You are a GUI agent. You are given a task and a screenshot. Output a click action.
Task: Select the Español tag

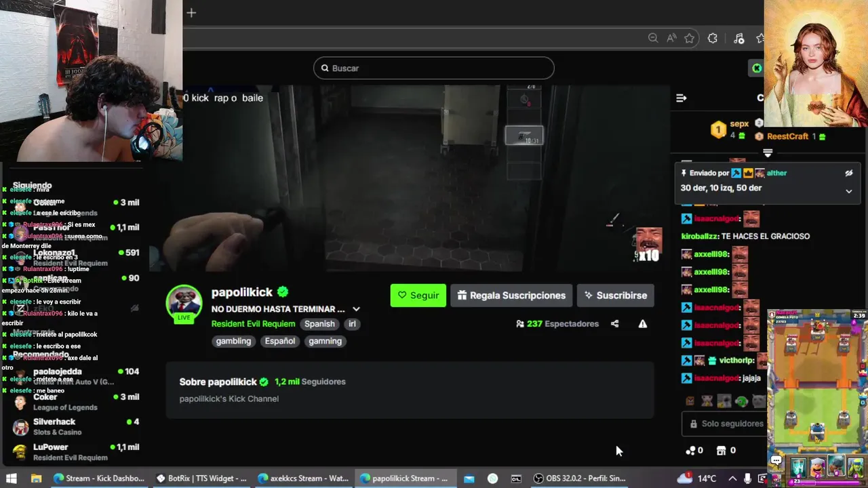click(x=280, y=341)
